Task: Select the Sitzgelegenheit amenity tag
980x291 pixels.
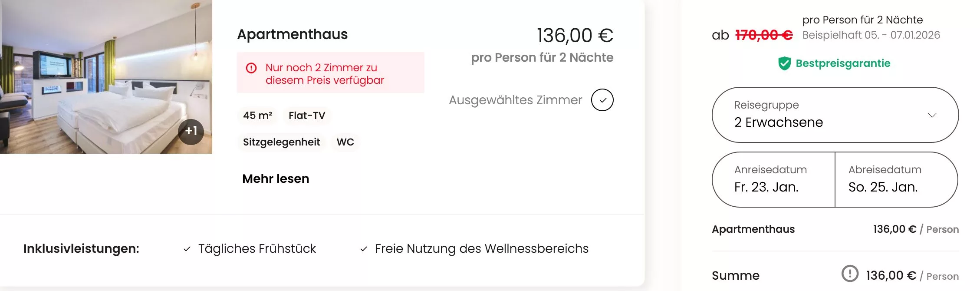Action: coord(281,142)
